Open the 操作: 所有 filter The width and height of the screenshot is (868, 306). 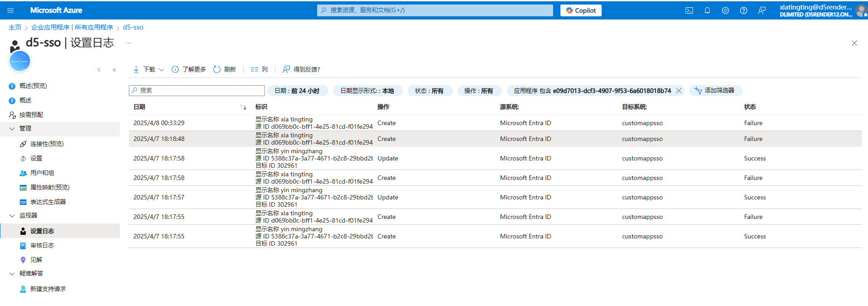coord(479,91)
